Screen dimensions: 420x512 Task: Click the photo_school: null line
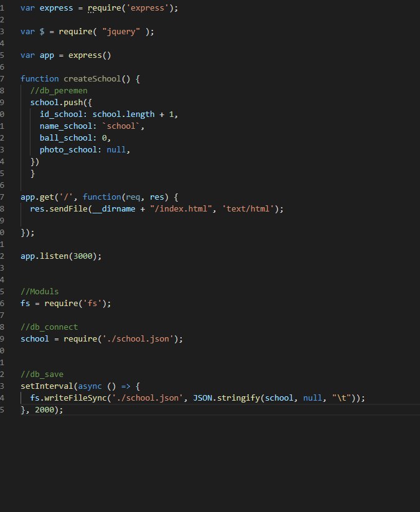[x=85, y=149]
